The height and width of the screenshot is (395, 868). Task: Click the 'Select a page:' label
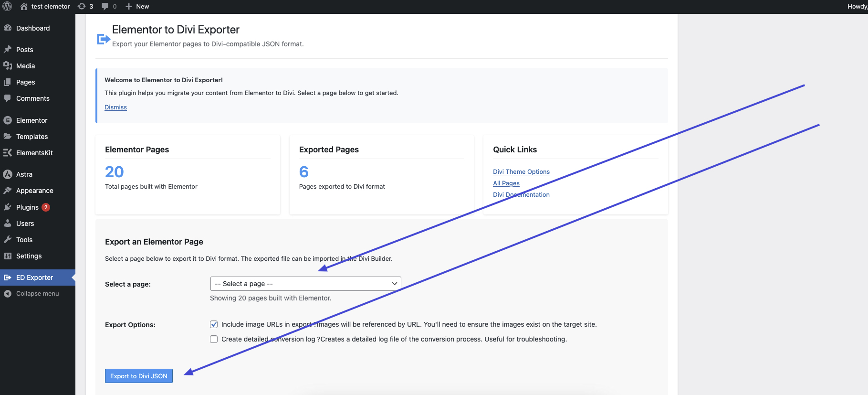pos(128,284)
